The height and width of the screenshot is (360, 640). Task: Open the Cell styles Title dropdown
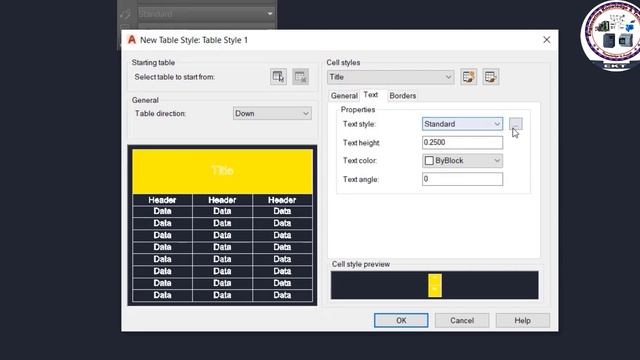click(391, 77)
